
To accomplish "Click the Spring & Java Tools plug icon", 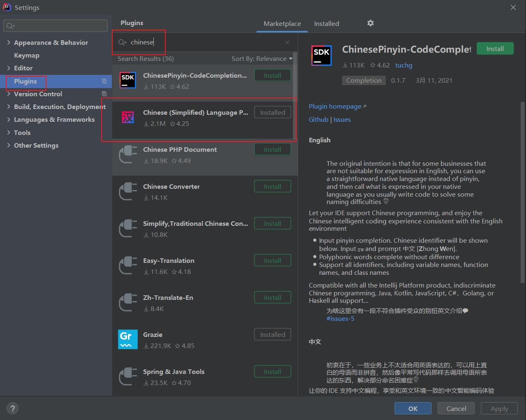I will click(128, 376).
